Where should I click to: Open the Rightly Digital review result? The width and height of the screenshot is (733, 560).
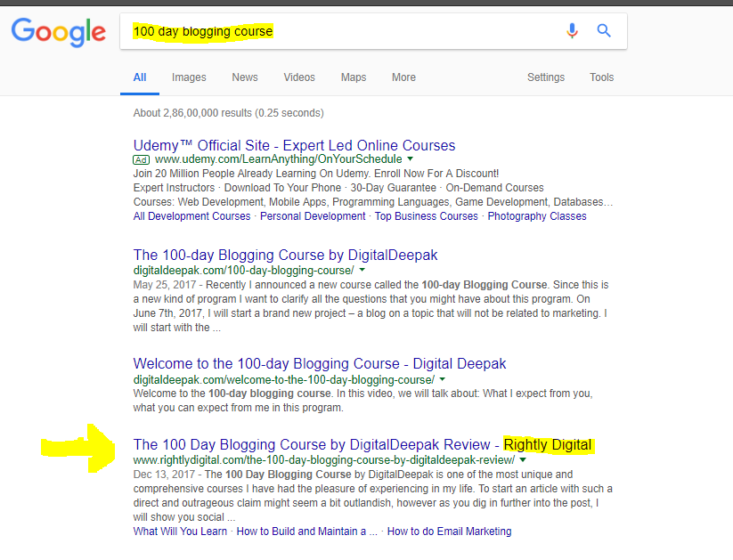(362, 444)
